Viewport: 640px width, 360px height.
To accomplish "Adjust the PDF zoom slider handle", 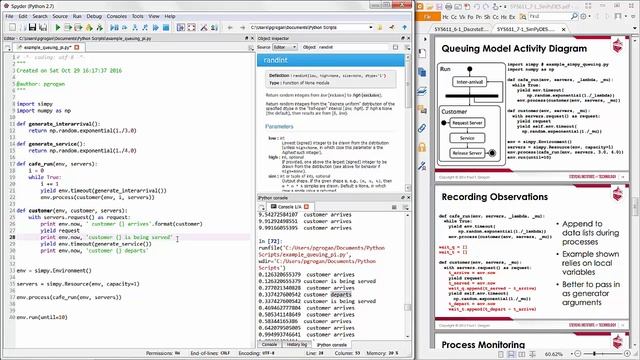I will point(594,354).
